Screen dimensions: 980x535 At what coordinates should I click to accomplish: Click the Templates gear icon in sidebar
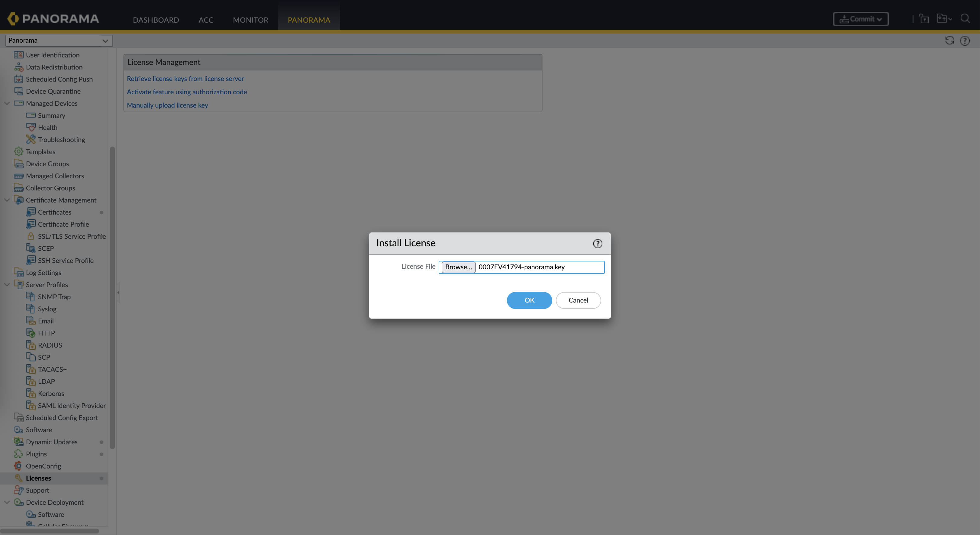pos(18,151)
